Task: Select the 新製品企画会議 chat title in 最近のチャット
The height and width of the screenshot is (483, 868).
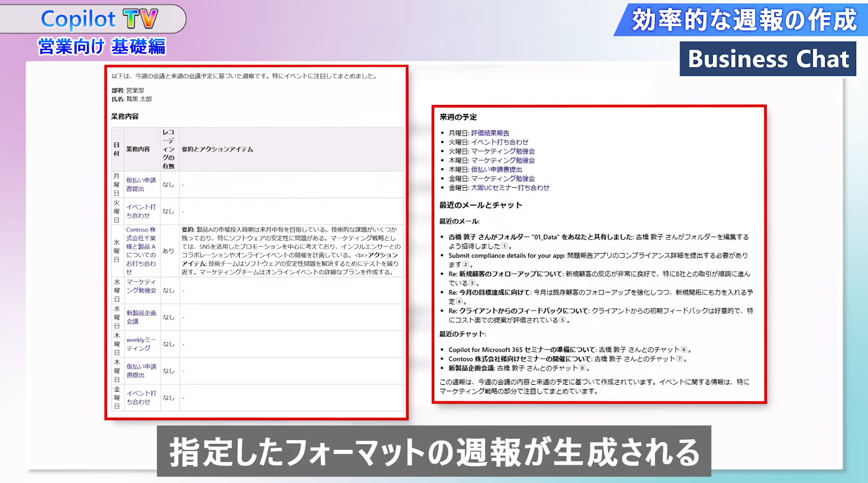Action: coord(472,368)
